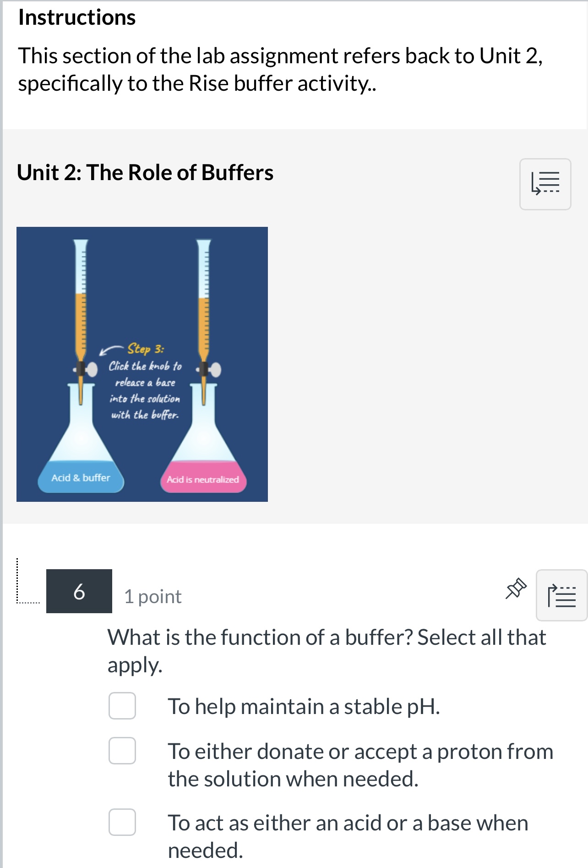Viewport: 588px width, 868px height.
Task: Click the pink "Acid is neutralized" label
Action: tap(203, 480)
